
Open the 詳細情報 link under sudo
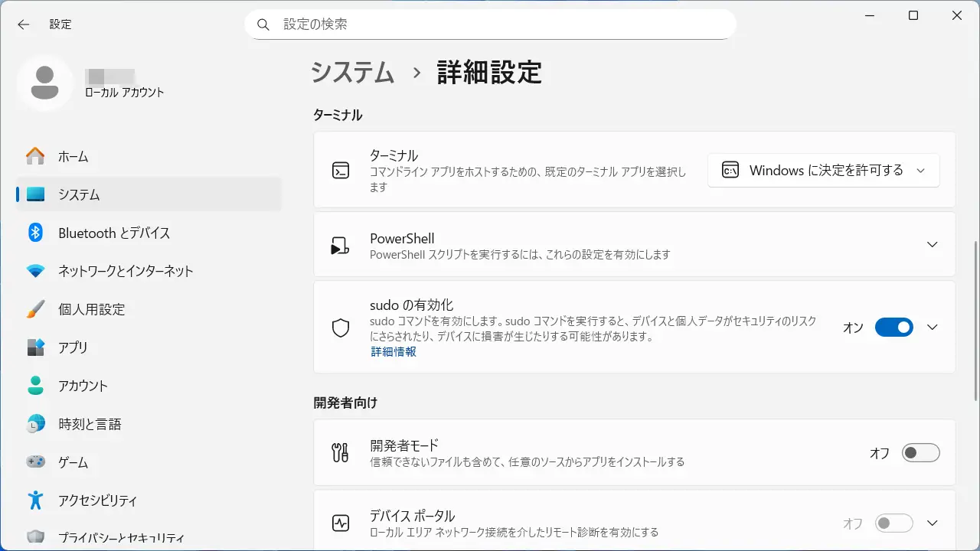pos(394,352)
